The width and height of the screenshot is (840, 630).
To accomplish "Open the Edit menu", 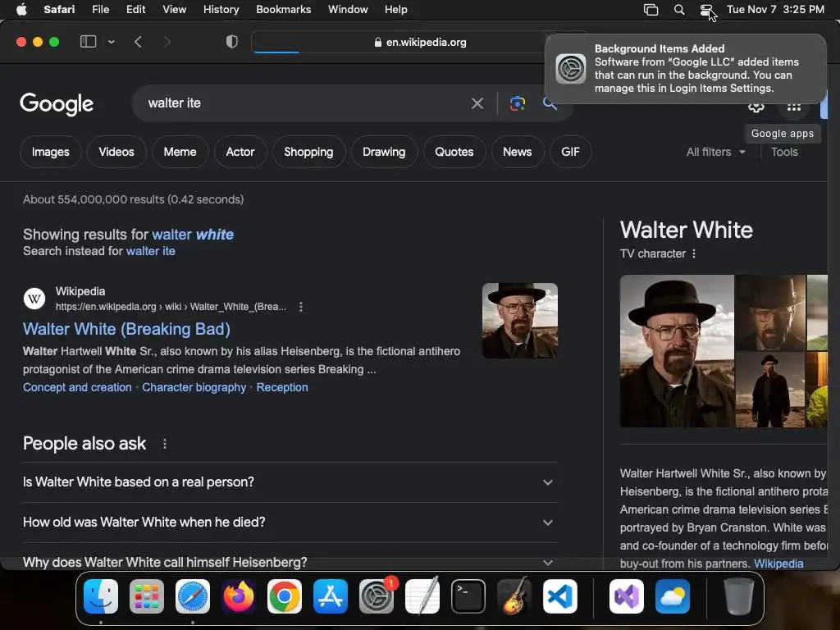I will 135,10.
